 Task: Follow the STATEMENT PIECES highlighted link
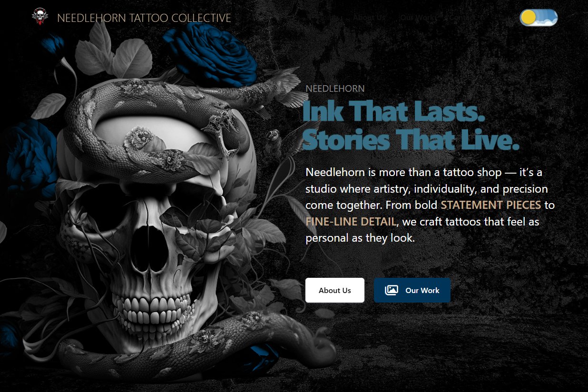491,205
